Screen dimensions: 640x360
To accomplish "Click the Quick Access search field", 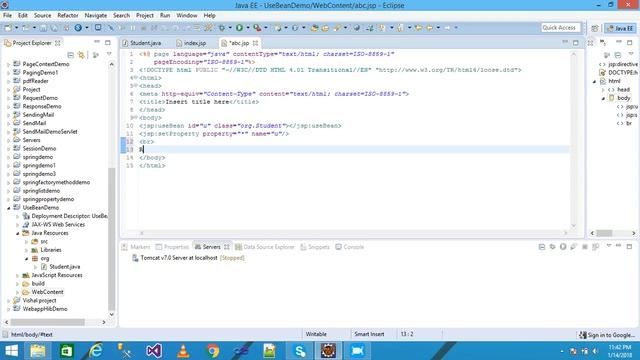I will click(560, 27).
